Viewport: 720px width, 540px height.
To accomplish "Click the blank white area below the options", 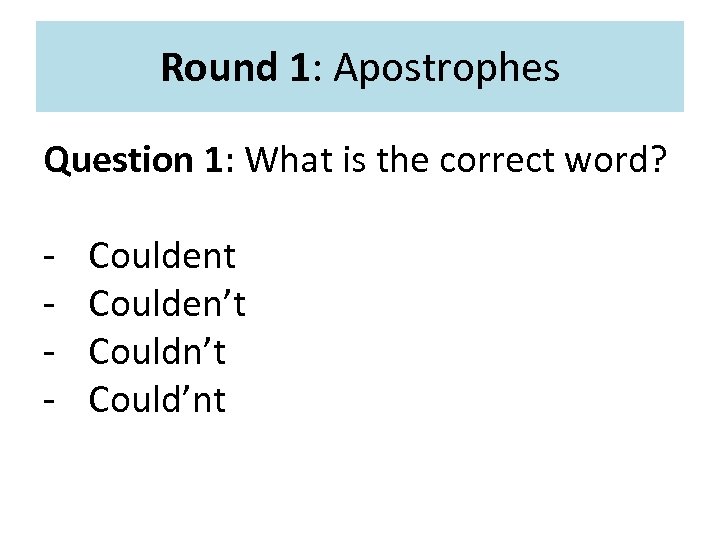I will click(360, 475).
